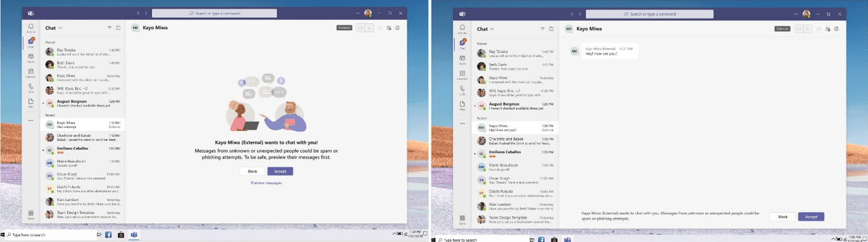Click Teams icon on left Windows taskbar

[134, 234]
